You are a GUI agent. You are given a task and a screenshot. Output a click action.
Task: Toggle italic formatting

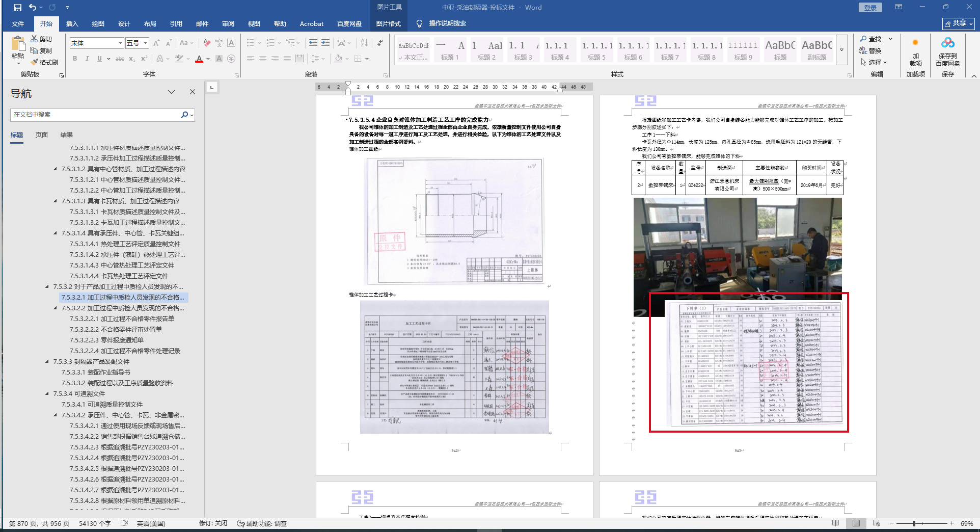click(87, 59)
